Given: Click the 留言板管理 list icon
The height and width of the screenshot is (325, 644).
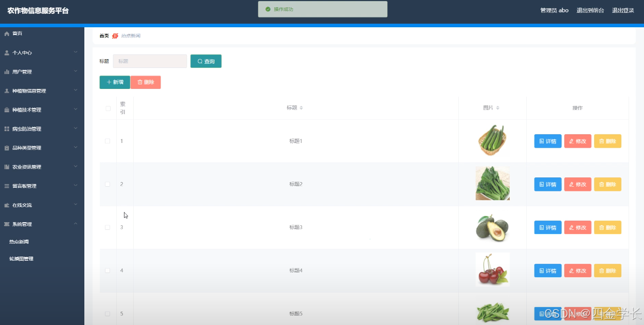Looking at the screenshot, I should tap(7, 186).
